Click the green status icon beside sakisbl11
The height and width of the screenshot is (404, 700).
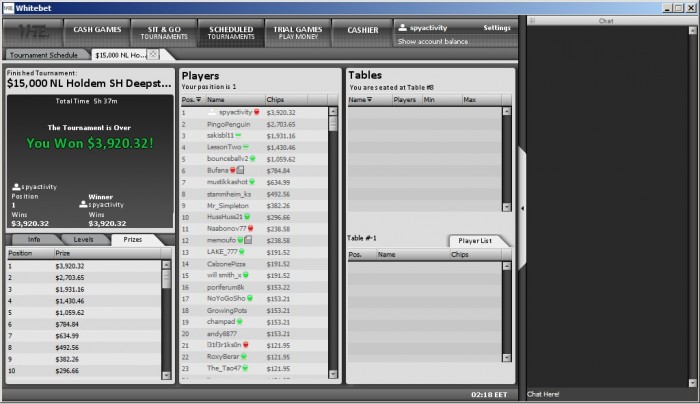point(238,135)
